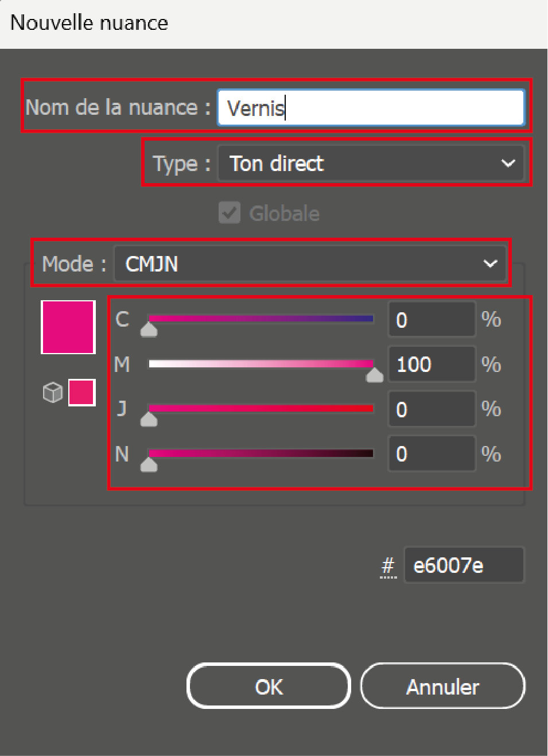Click the Jaune slider handle

[149, 420]
